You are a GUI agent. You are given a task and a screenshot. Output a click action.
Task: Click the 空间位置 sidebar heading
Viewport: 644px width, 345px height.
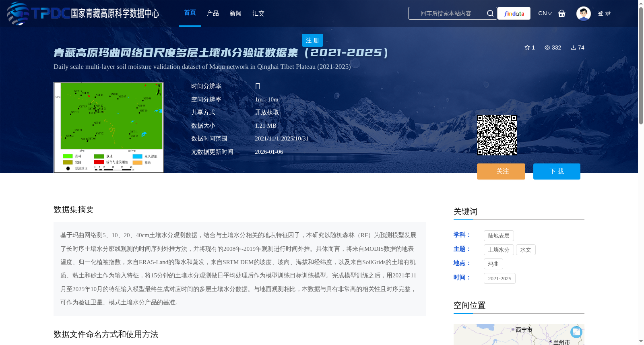[x=469, y=305]
